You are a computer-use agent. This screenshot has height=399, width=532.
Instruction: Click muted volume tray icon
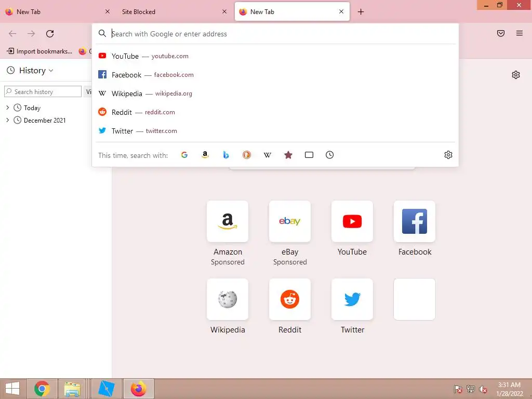pos(483,389)
